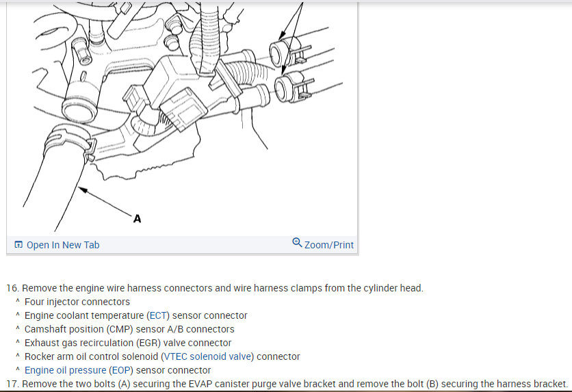Click step 16 'Remove the engine wire harness' text
572x392 pixels.
(x=215, y=288)
